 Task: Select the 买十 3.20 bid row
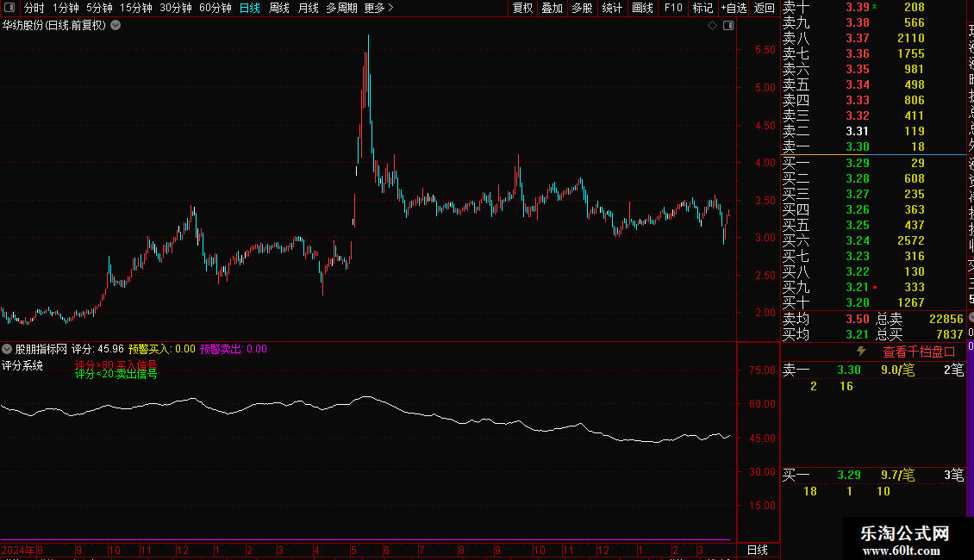coord(873,302)
